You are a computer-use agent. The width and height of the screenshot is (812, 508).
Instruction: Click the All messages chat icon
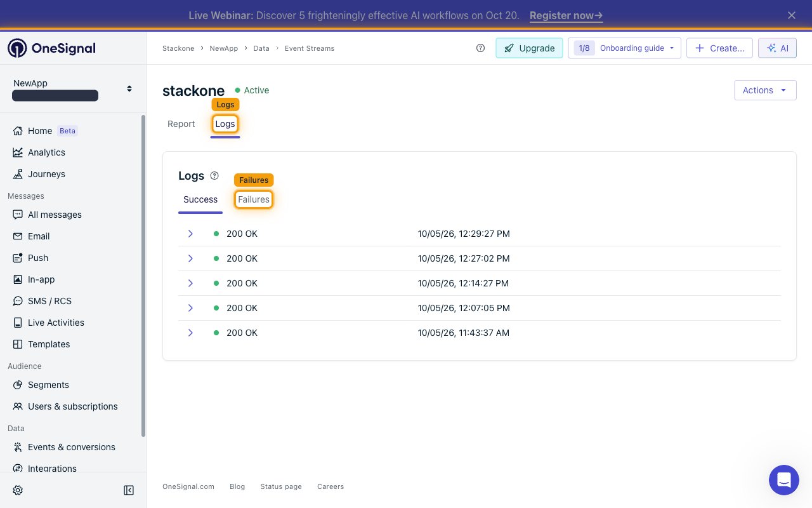[18, 215]
